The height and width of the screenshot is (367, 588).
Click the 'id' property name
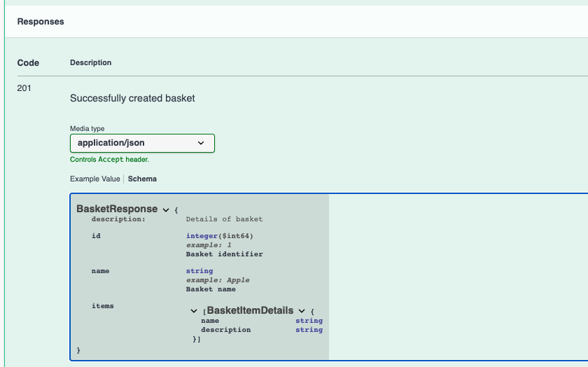tap(96, 235)
